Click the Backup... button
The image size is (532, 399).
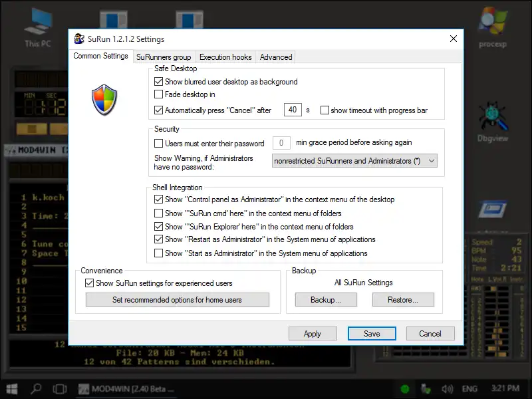tap(326, 300)
